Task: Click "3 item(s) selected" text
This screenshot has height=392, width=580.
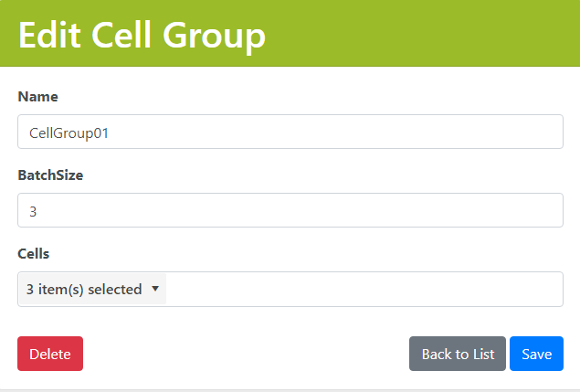Action: click(x=84, y=290)
